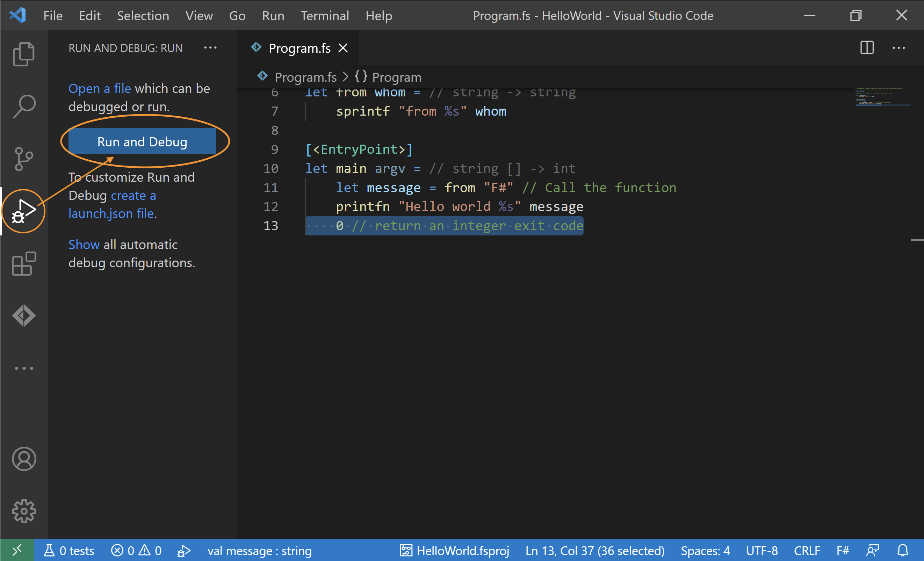Open the Extensions view icon
This screenshot has width=924, height=561.
[24, 264]
